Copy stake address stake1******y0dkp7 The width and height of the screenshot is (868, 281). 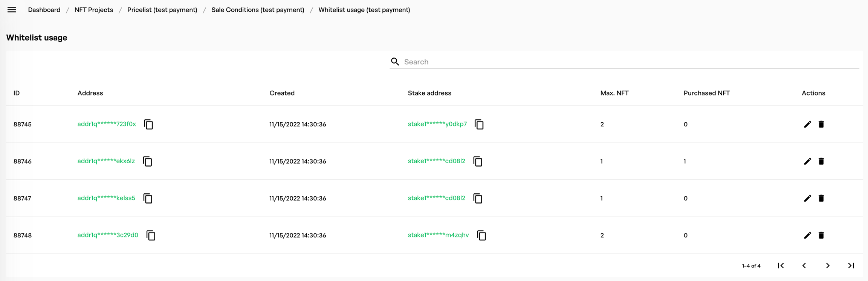(479, 125)
